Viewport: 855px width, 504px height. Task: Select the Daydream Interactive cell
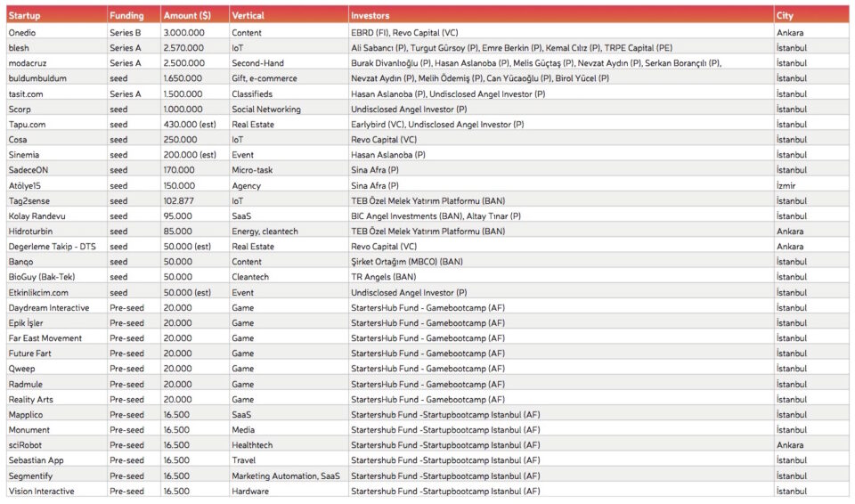(57, 307)
